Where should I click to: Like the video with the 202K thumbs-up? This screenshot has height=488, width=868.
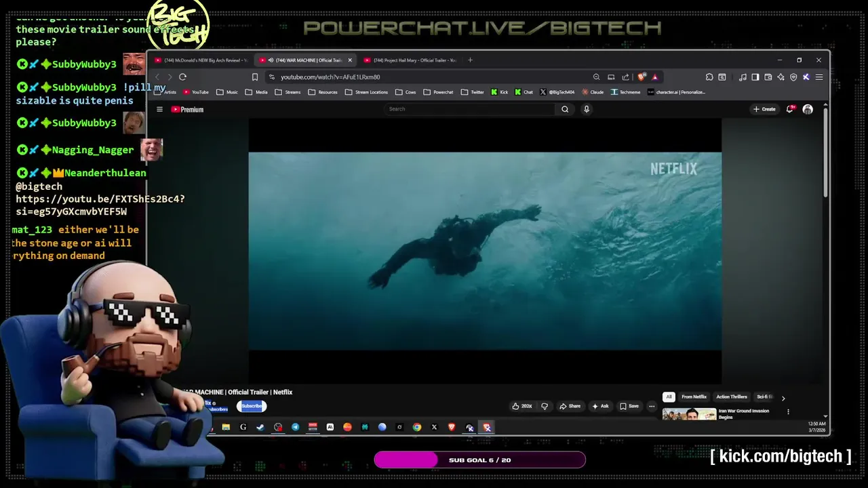(522, 406)
